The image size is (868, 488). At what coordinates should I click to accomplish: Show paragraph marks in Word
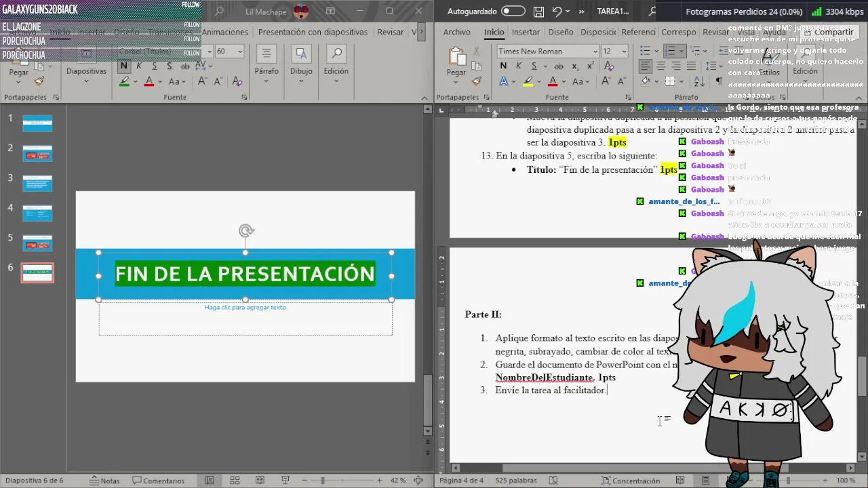(719, 81)
